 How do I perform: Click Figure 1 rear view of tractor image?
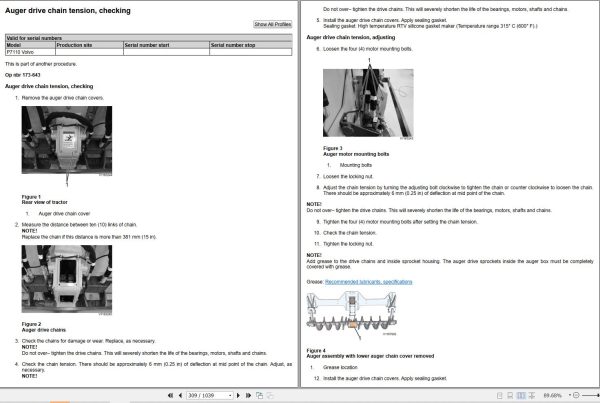(67, 140)
